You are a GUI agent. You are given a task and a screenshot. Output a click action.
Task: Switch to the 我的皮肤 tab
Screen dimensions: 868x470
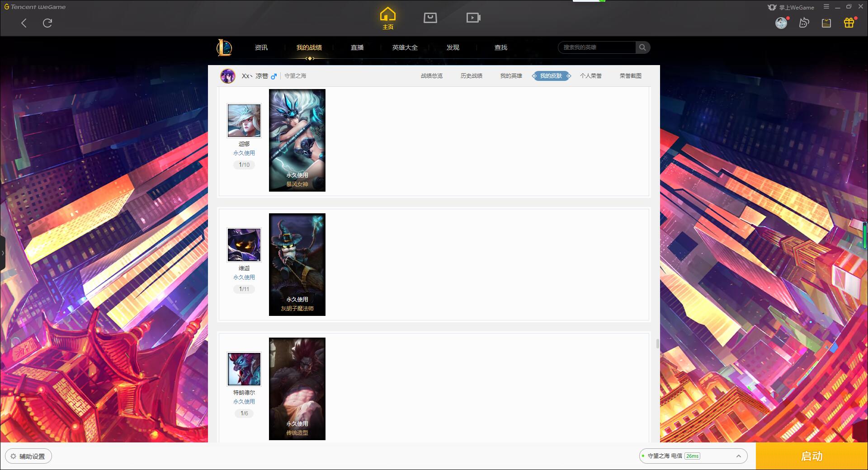pos(551,76)
